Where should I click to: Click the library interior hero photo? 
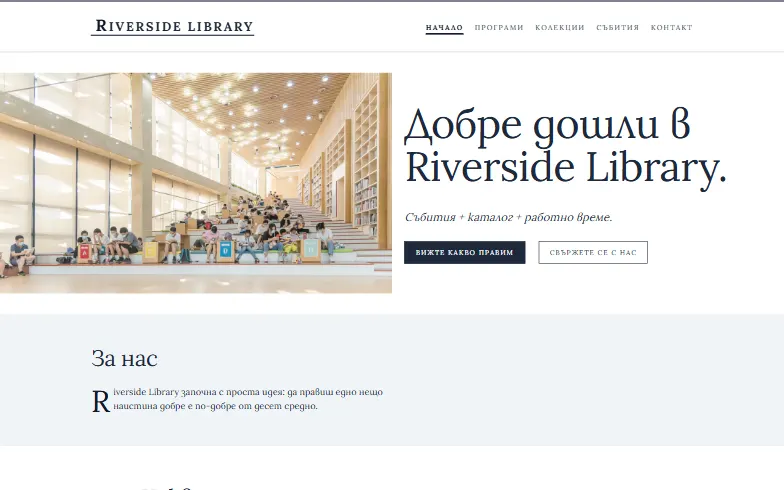(x=196, y=183)
